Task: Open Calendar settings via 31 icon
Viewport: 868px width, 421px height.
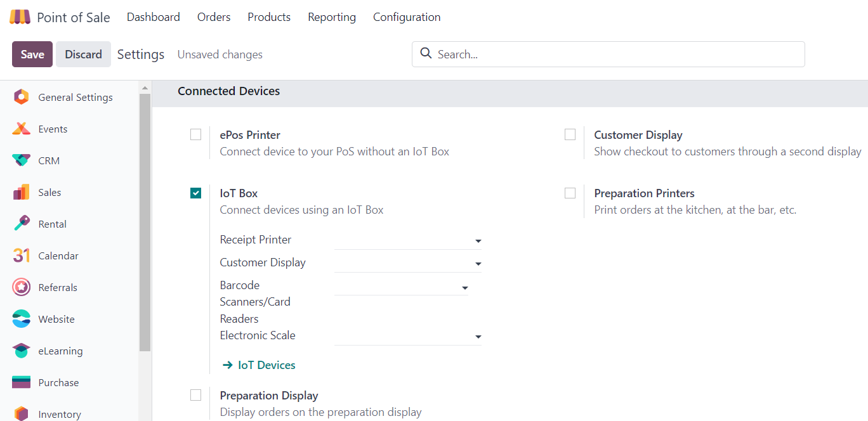Action: pyautogui.click(x=21, y=256)
